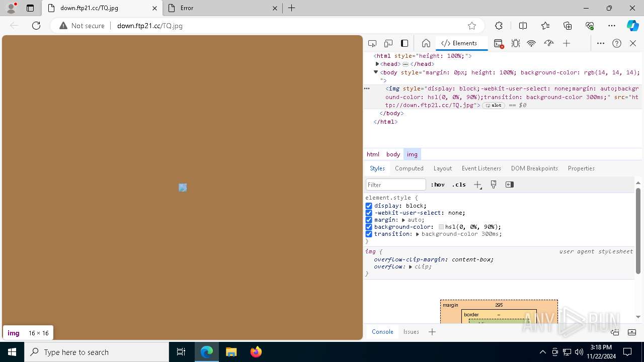Open DevTools customize ellipsis menu
644x362 pixels.
601,43
